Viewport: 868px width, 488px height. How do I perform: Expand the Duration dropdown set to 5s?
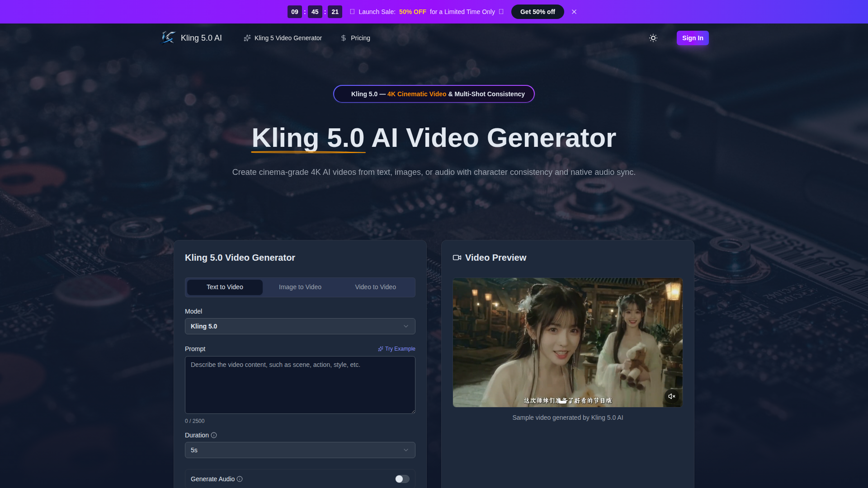click(300, 450)
